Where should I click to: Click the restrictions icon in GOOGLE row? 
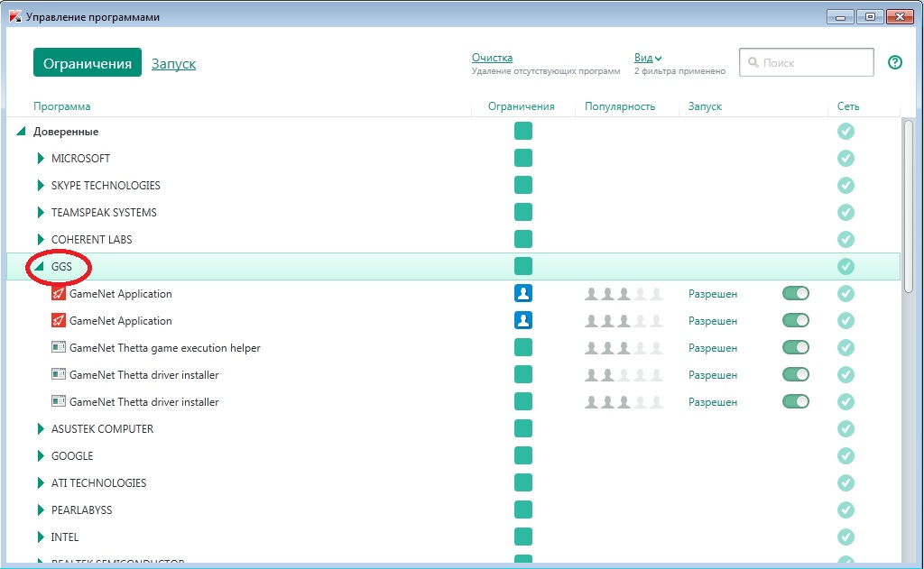(x=523, y=456)
